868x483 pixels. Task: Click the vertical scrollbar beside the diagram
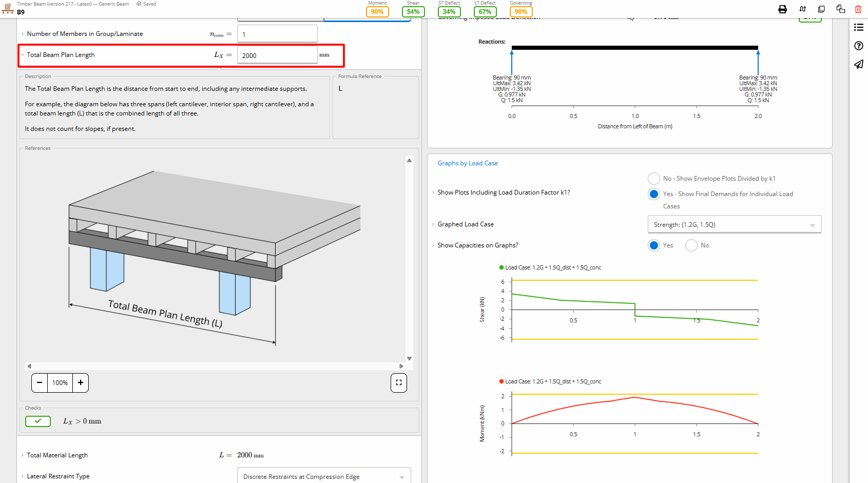click(409, 259)
